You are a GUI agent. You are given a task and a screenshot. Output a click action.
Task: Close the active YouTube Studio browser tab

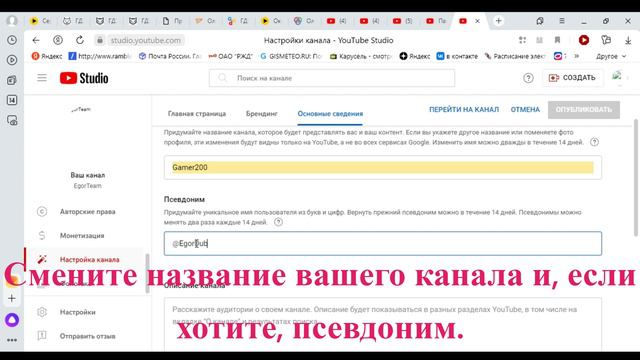[477, 21]
